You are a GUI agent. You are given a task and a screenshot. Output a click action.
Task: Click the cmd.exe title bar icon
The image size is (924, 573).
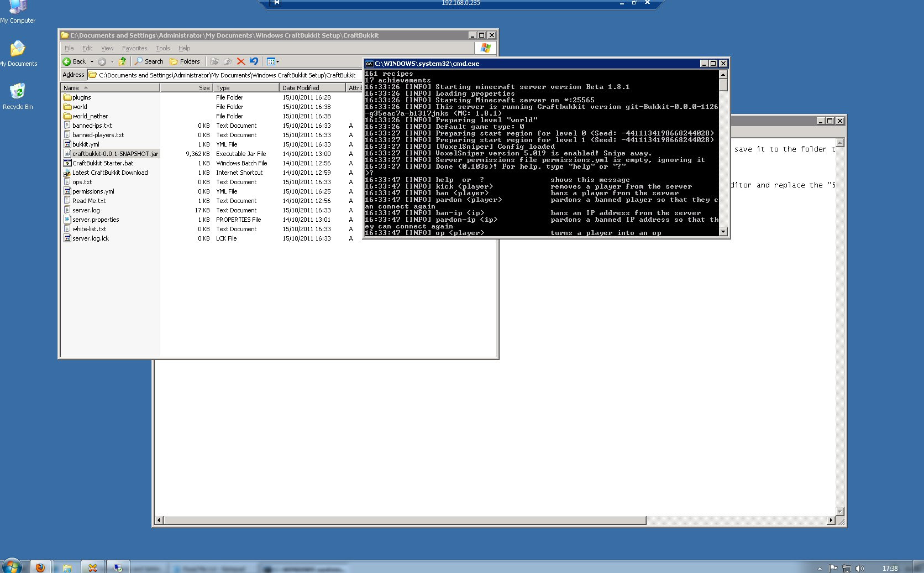(369, 64)
